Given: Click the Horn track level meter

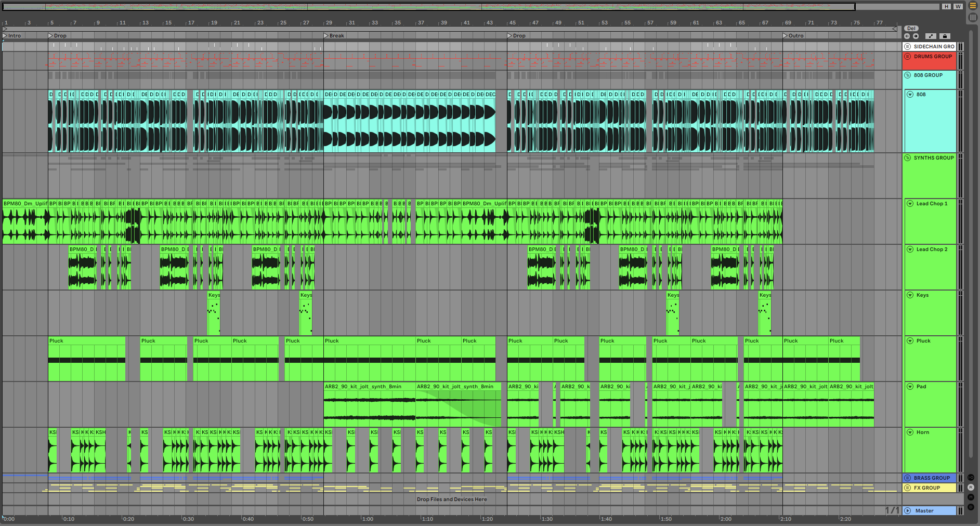Looking at the screenshot, I should pyautogui.click(x=960, y=450).
